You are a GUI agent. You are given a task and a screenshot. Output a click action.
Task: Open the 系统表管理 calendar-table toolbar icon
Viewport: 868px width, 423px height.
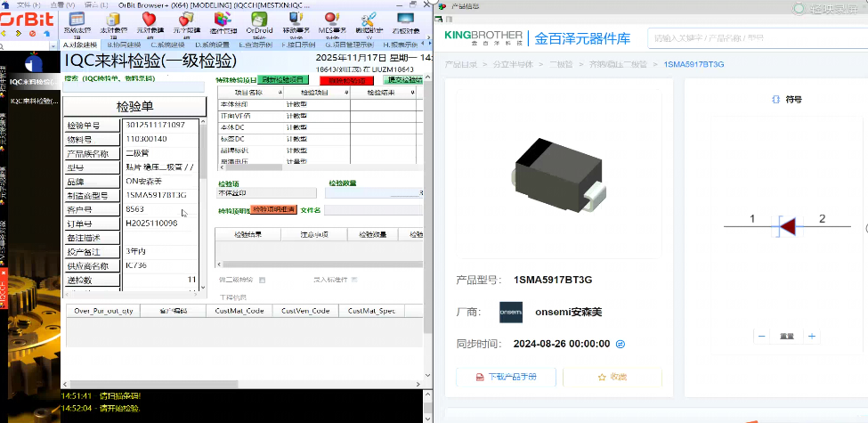(x=77, y=20)
